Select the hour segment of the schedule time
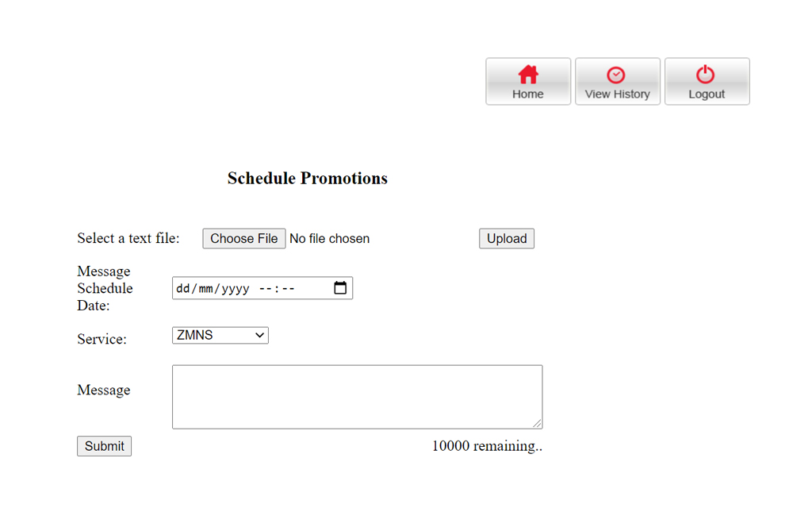Image resolution: width=812 pixels, height=508 pixels. coord(265,289)
